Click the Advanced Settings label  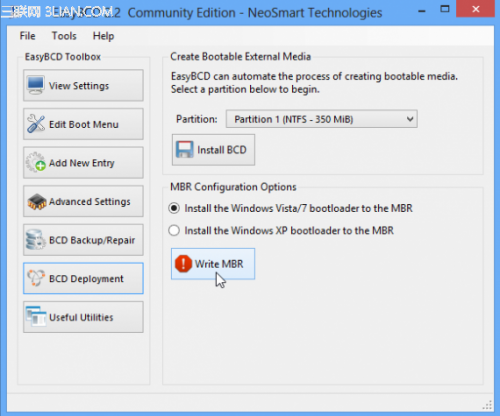click(90, 202)
